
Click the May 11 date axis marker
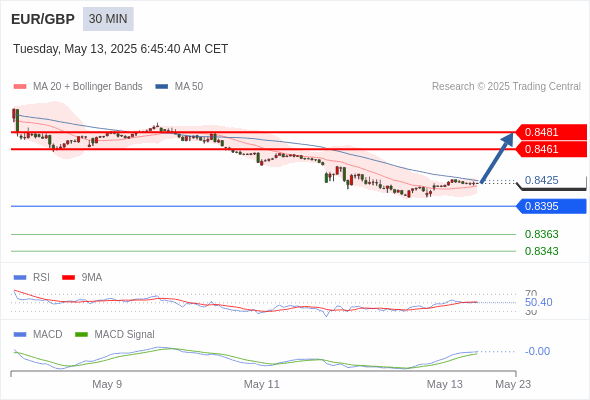pos(262,384)
